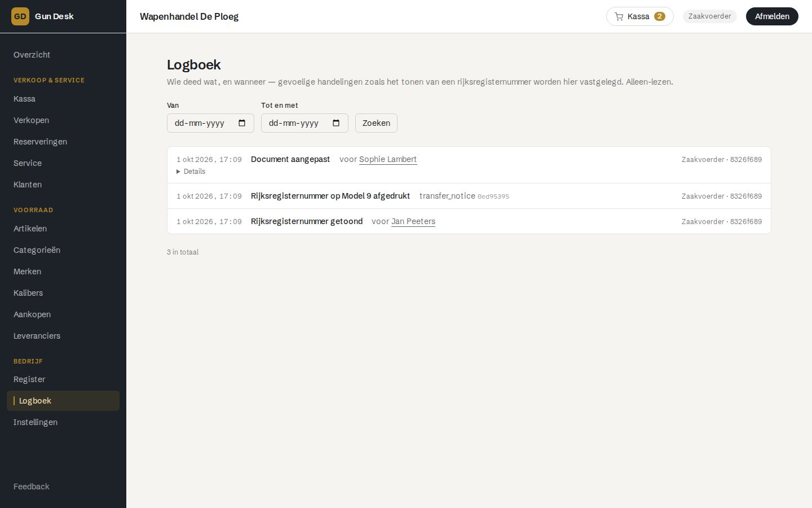Click 'Rijksregisternummer op Model 9 afgedrukt' entry
This screenshot has width=812, height=508.
330,196
